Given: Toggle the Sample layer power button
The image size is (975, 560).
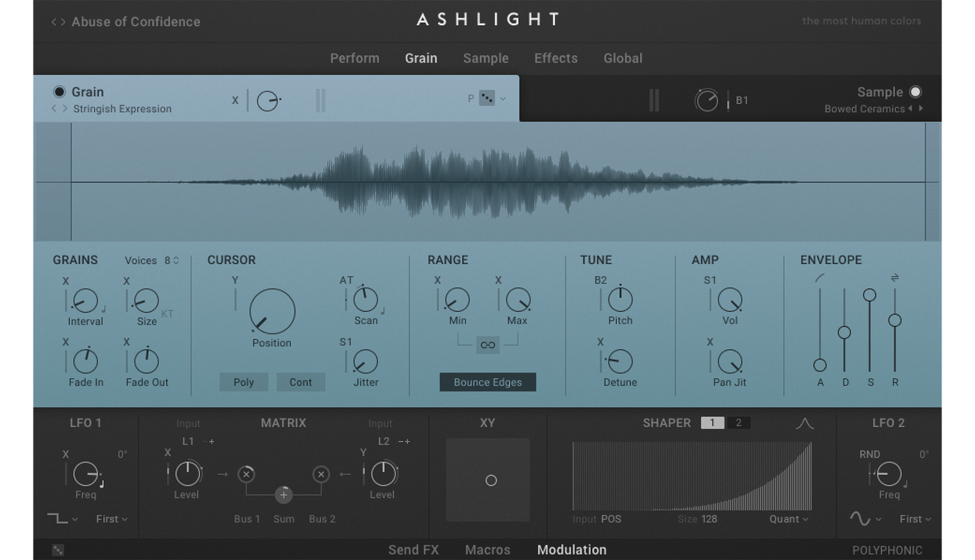Looking at the screenshot, I should click(915, 92).
